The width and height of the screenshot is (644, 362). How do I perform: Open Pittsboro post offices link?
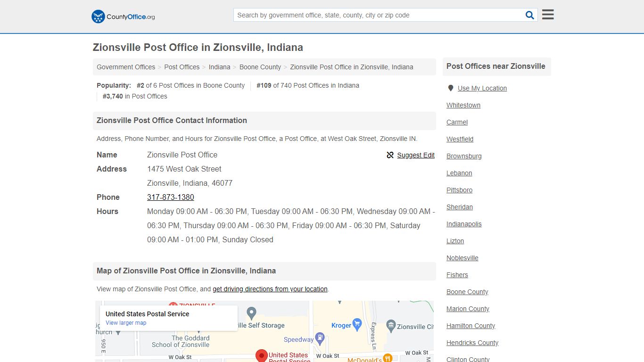coord(460,190)
